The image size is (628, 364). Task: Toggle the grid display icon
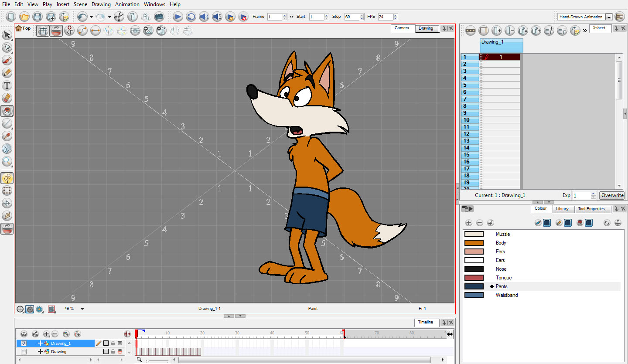(x=42, y=31)
